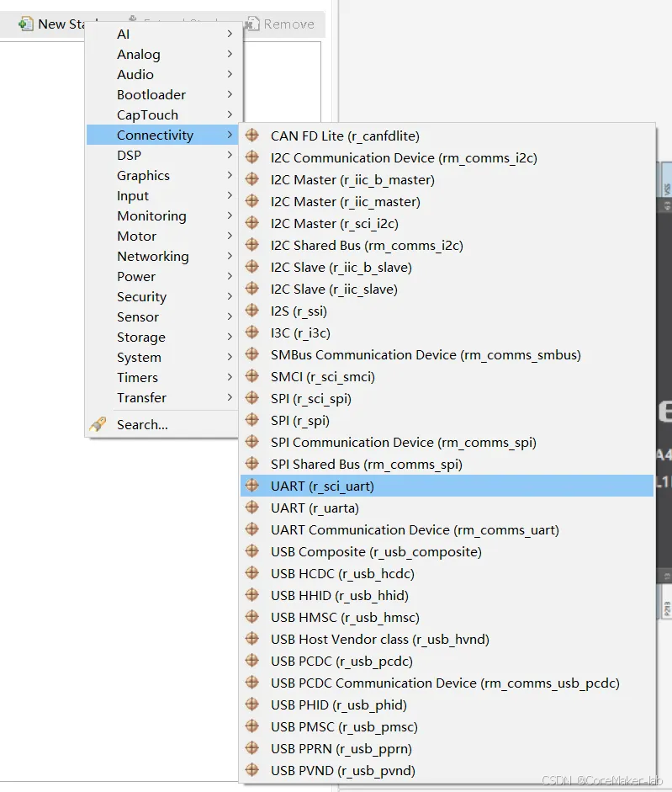Screen dimensions: 672x792
Task: Expand the Sensor submenu arrow
Action: tap(230, 316)
